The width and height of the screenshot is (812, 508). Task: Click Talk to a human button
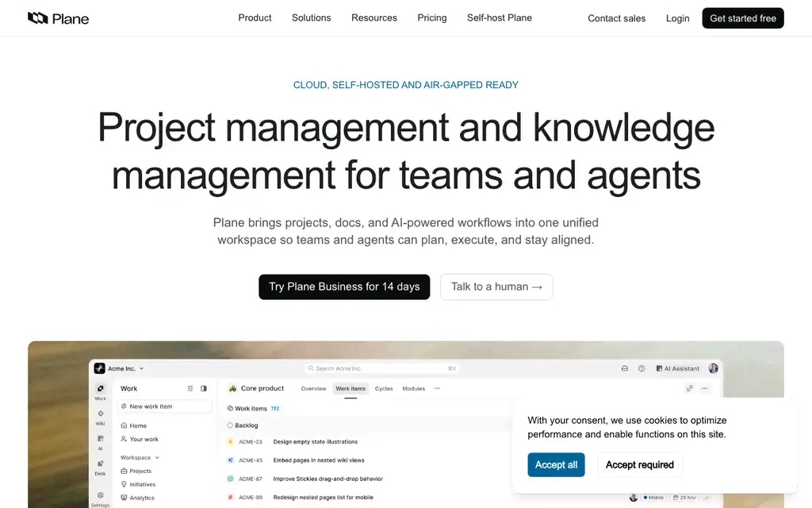pos(496,287)
